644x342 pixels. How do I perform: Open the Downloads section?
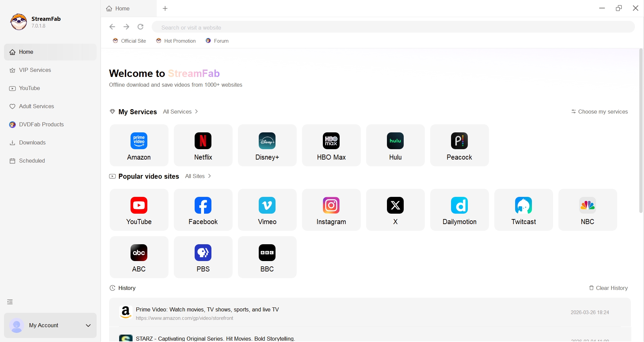coord(32,142)
